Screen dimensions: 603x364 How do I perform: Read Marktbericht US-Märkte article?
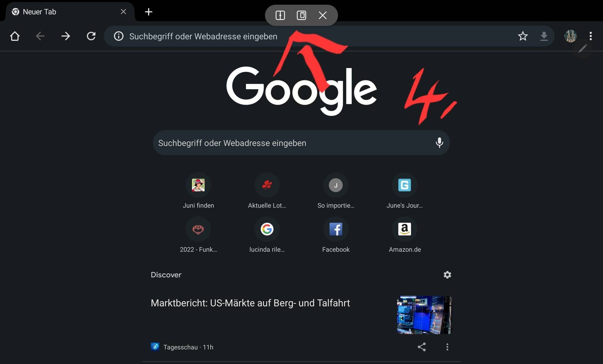point(250,303)
